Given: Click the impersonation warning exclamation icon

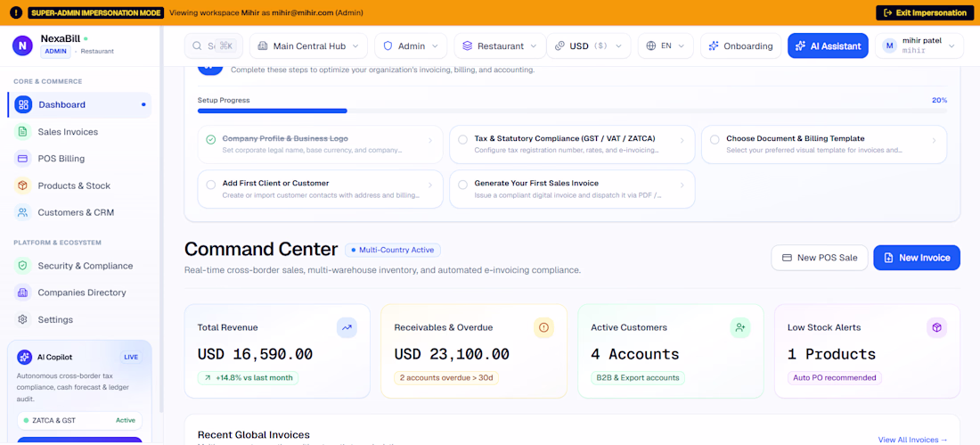Looking at the screenshot, I should click(x=16, y=12).
